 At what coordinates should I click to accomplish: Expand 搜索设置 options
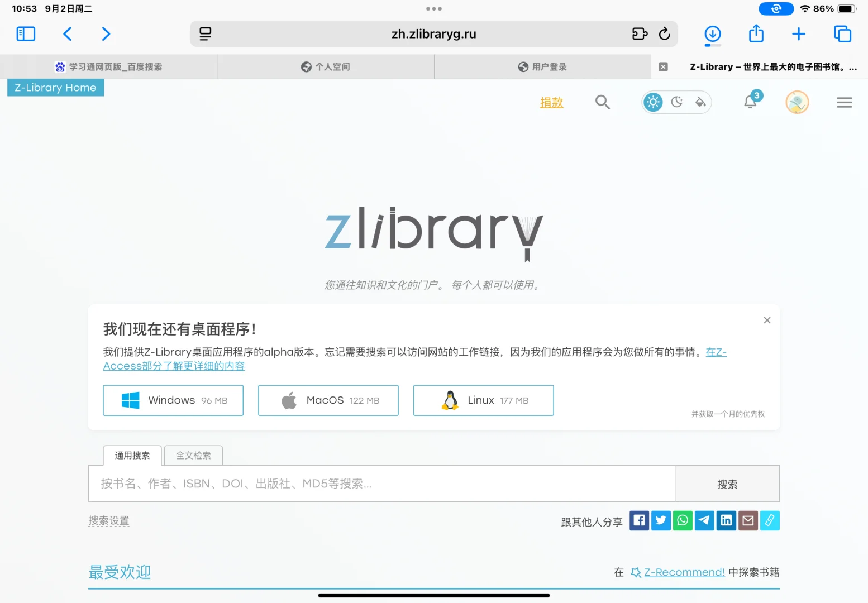tap(109, 521)
